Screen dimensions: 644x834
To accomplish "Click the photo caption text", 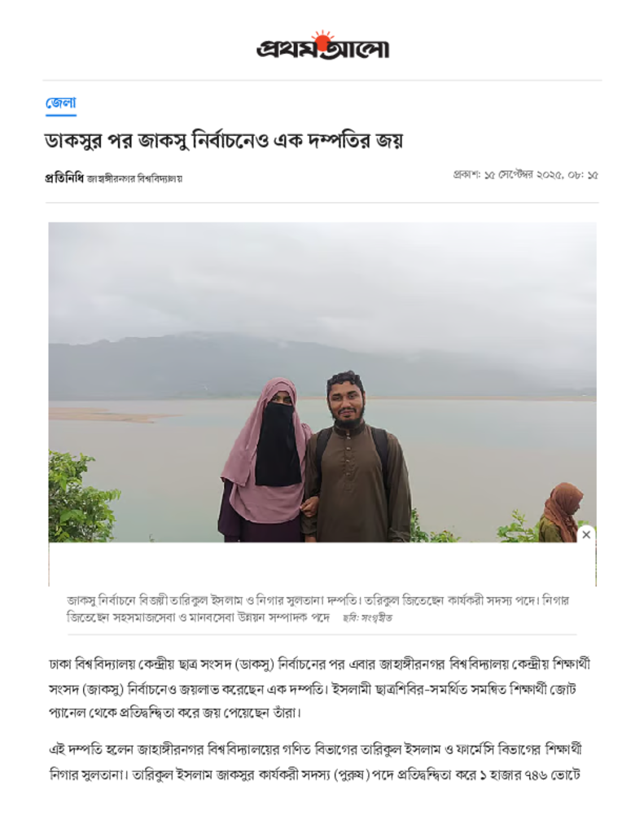I will pyautogui.click(x=318, y=608).
